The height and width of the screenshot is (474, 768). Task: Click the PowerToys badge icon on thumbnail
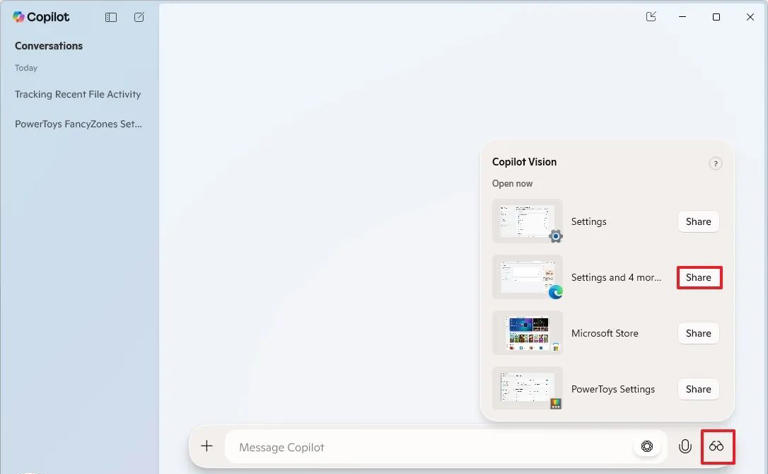pos(555,403)
